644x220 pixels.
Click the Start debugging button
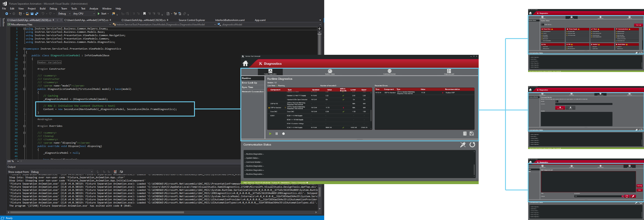(102, 14)
